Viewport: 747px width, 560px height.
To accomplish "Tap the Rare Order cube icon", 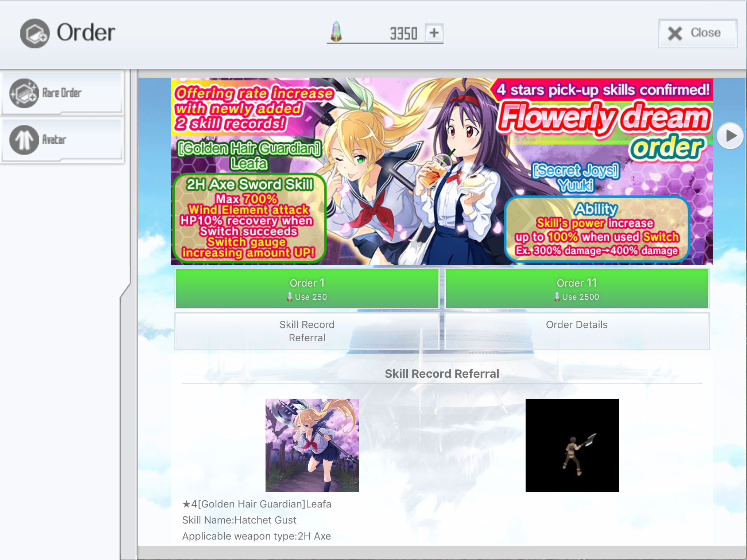I will [24, 93].
